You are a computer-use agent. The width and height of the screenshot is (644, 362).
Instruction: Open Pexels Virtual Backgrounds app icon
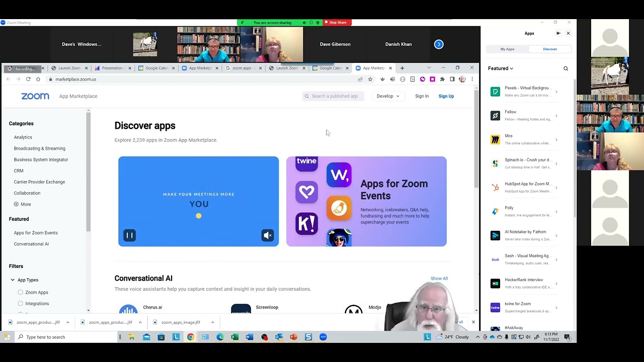pyautogui.click(x=496, y=92)
